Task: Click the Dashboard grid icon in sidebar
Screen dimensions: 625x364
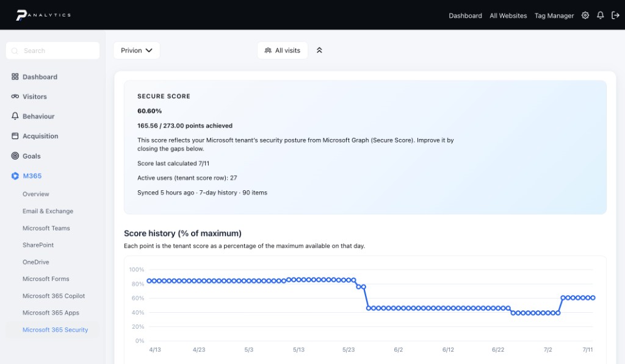Action: (x=15, y=76)
